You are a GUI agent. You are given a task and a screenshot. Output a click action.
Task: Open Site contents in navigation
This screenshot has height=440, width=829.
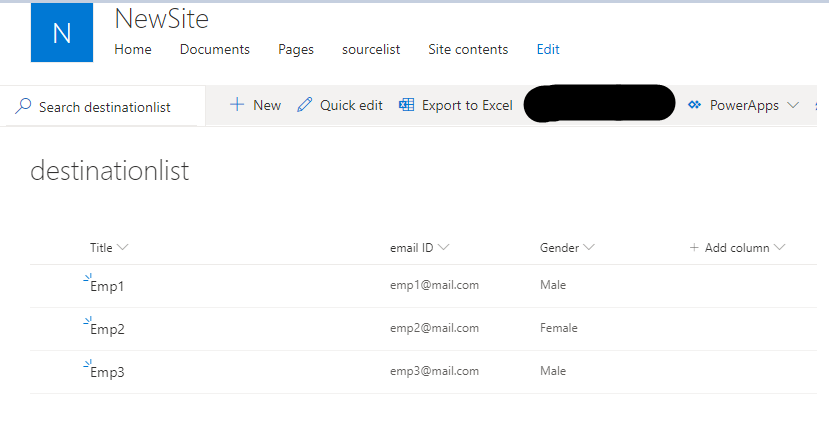click(x=468, y=49)
